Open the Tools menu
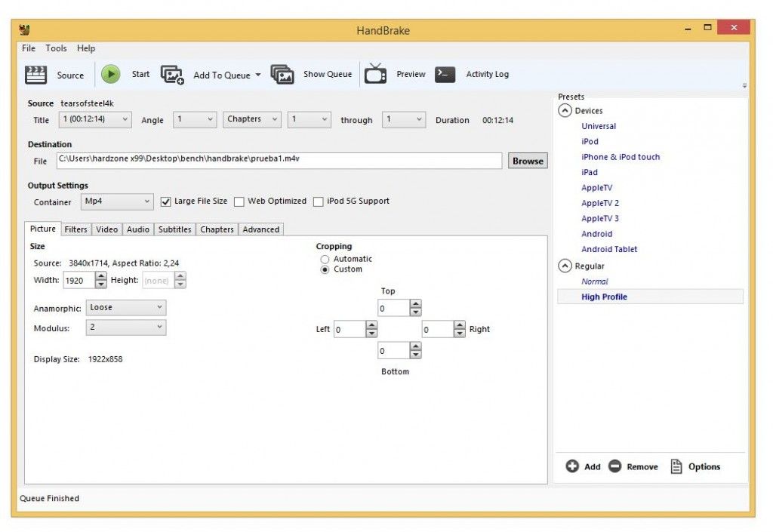 [x=56, y=48]
